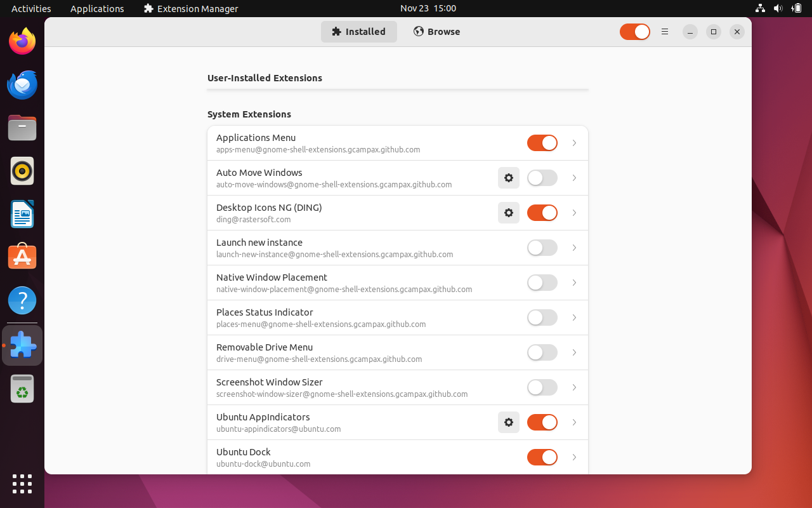
Task: Open the Trash in the dock
Action: tap(22, 389)
